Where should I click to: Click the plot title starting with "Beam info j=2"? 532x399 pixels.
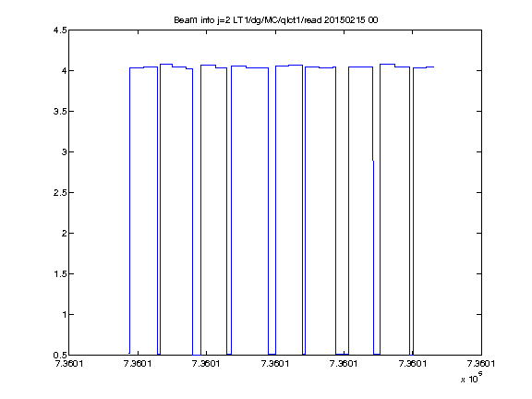coord(276,20)
